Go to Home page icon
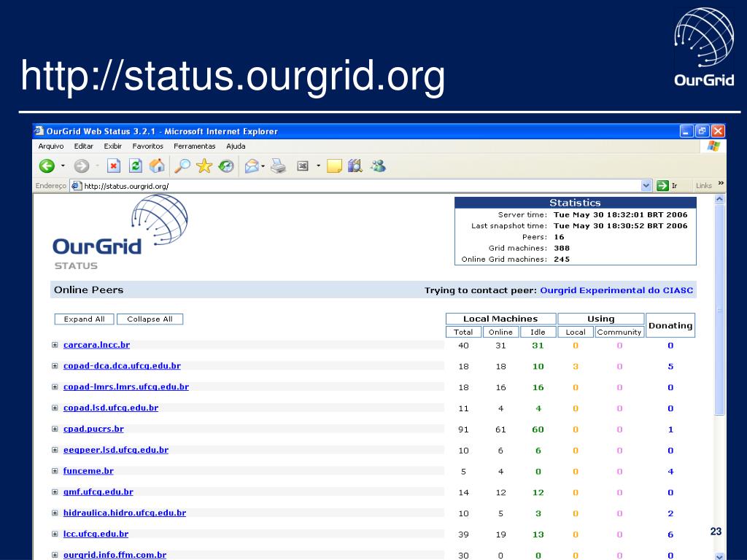Viewport: 747px width, 560px height. coord(157,166)
